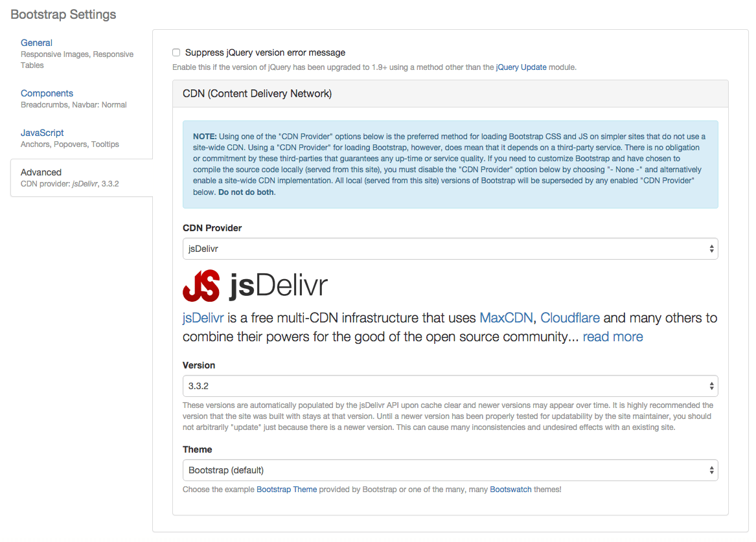Open the CDN Provider dropdown
The width and height of the screenshot is (756, 542).
click(450, 249)
